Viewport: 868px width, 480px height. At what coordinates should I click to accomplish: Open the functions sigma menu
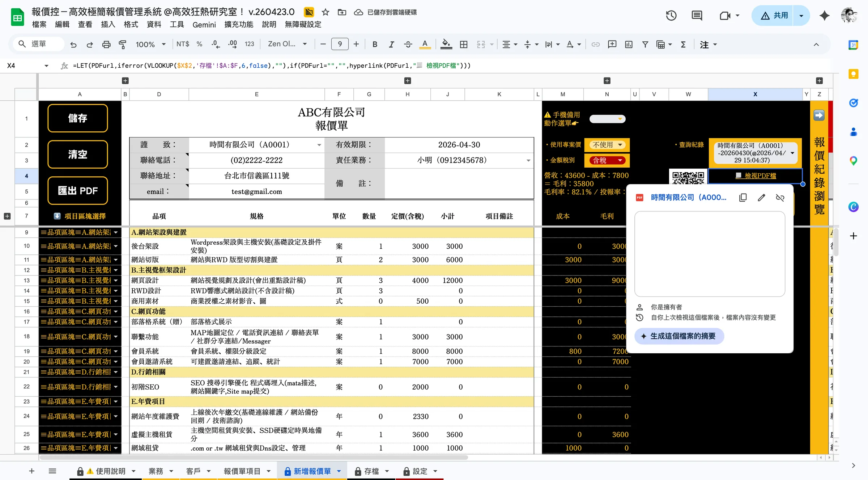(683, 44)
